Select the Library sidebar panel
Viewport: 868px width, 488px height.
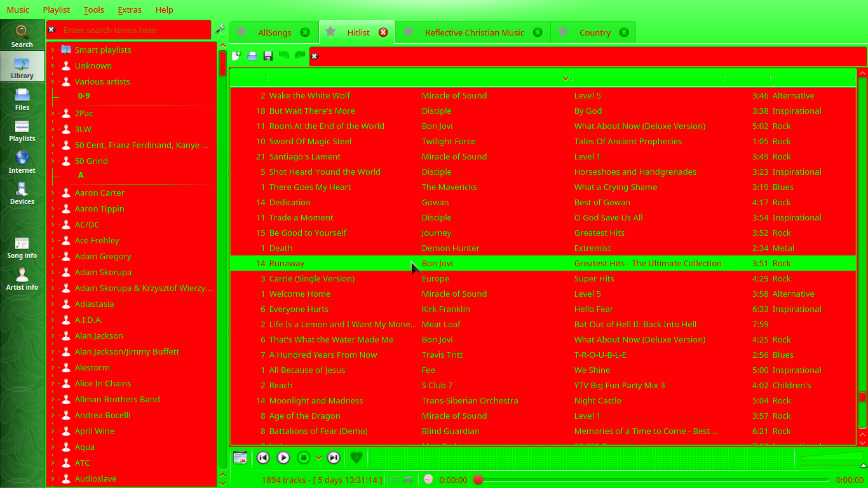[22, 66]
